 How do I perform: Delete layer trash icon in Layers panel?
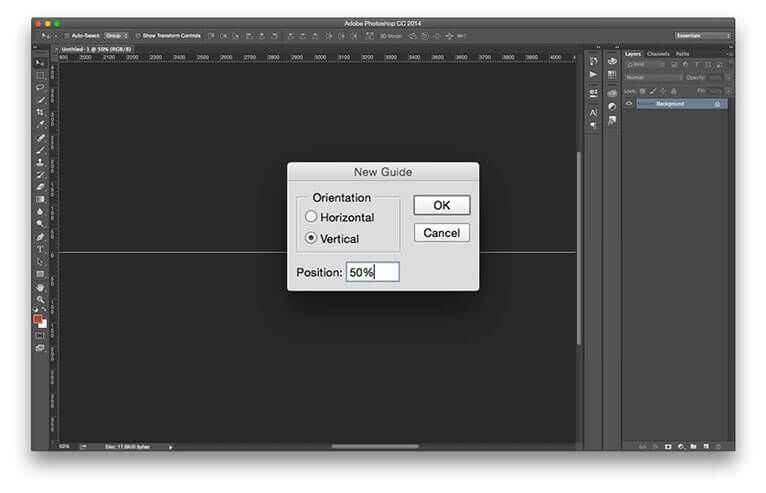point(718,447)
